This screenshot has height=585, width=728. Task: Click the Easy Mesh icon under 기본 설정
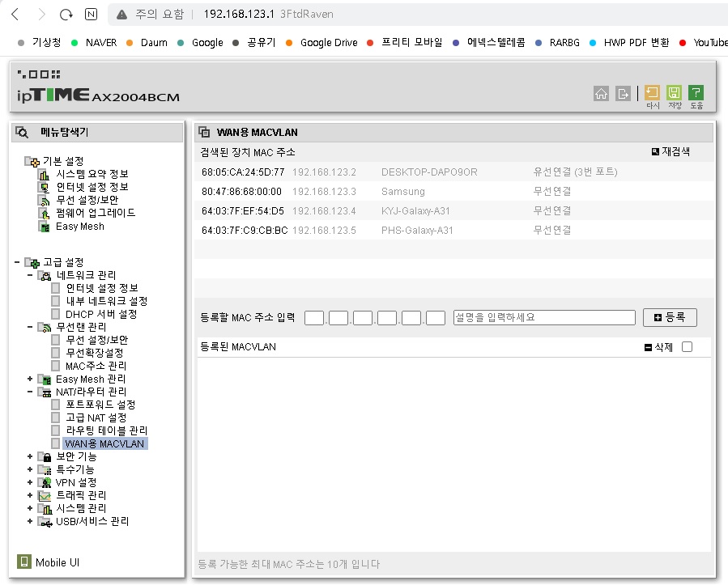pos(44,227)
